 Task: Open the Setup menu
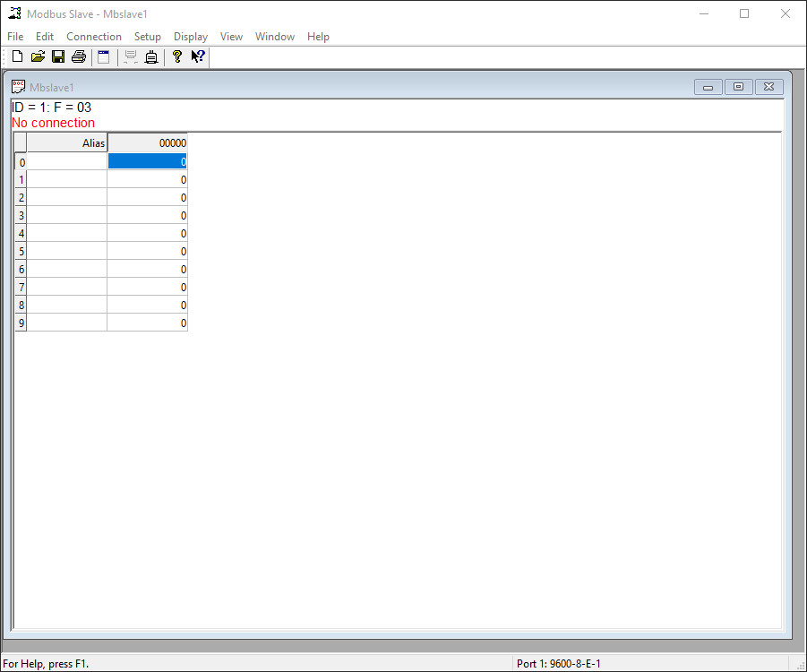tap(147, 37)
